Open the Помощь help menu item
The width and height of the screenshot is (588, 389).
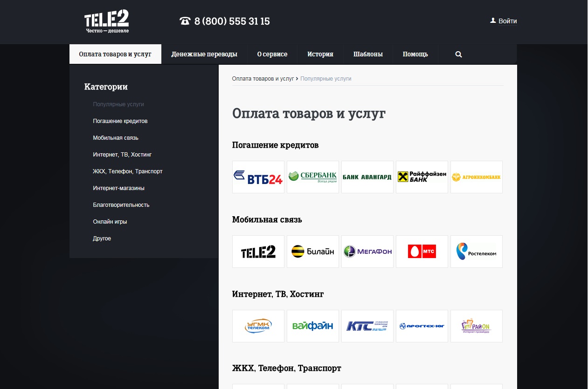click(x=415, y=55)
